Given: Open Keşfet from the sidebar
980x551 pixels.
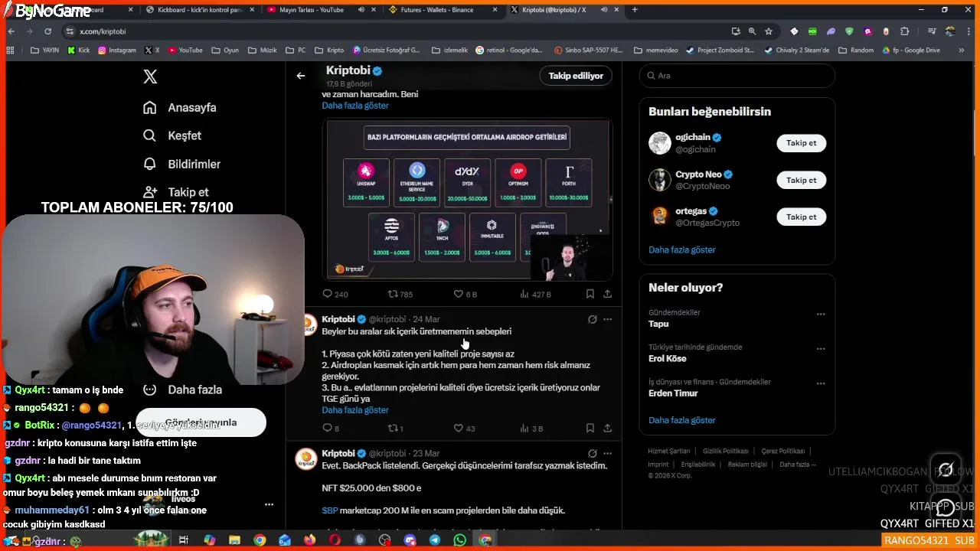Looking at the screenshot, I should 173,135.
